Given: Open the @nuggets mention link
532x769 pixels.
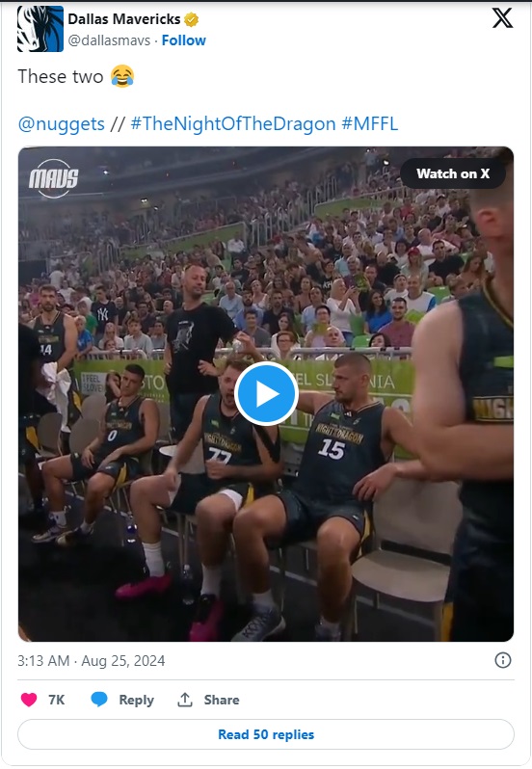Looking at the screenshot, I should point(62,123).
